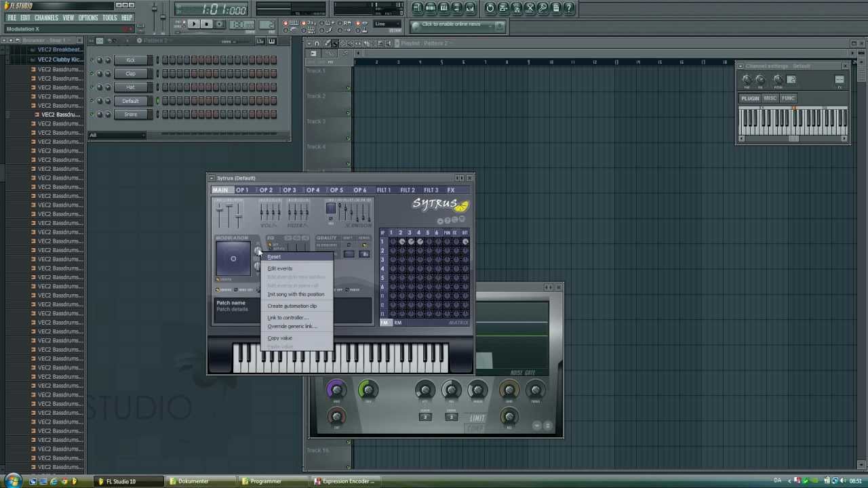The width and height of the screenshot is (868, 488).
Task: Toggle the magnet snap icon in playlist
Action: (x=317, y=43)
